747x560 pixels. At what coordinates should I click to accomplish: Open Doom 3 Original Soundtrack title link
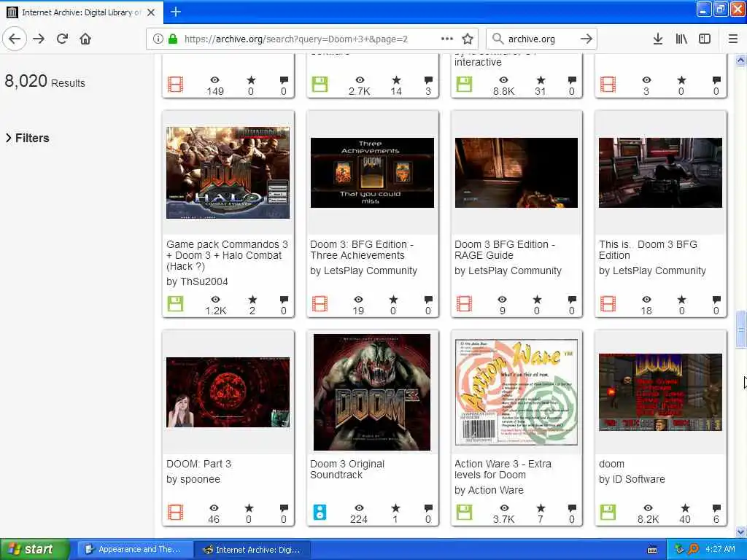(347, 470)
